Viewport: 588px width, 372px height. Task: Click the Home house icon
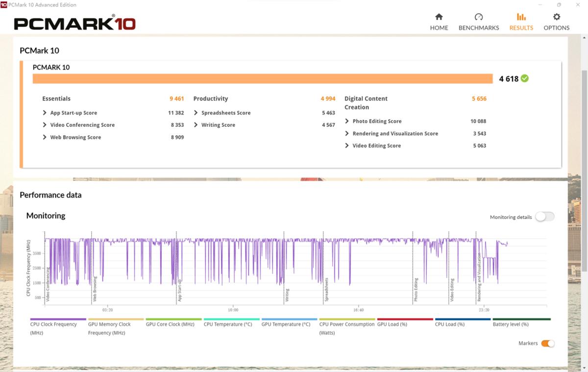pyautogui.click(x=439, y=17)
